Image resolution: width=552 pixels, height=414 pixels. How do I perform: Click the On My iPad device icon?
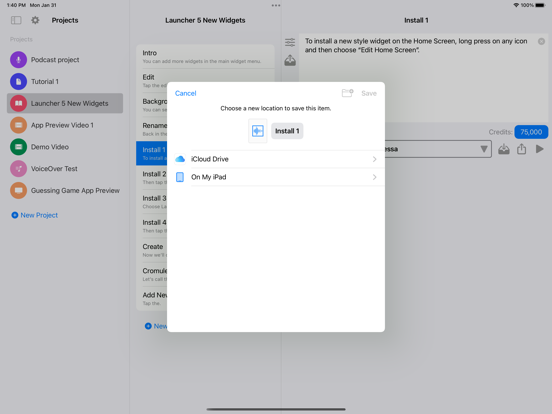[180, 177]
